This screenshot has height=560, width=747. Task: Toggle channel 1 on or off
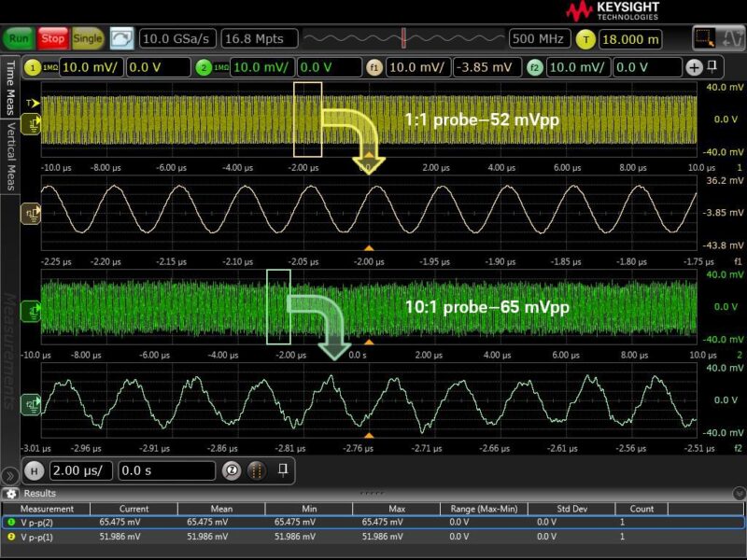(x=34, y=67)
